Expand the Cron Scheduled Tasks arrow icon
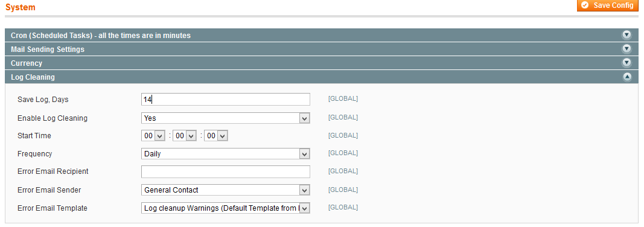 pyautogui.click(x=626, y=35)
